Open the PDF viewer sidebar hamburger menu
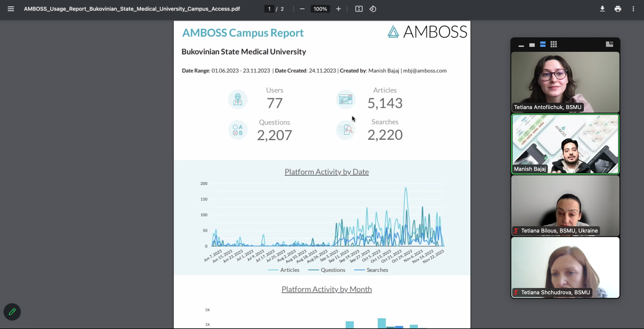This screenshot has width=644, height=329. (11, 9)
